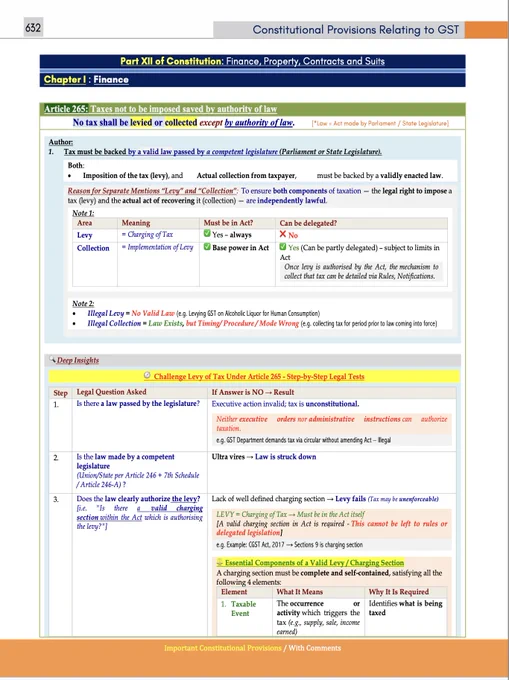Click the icon before 'Essential Components of a Valid Levy'
The width and height of the screenshot is (509, 680).
(219, 562)
